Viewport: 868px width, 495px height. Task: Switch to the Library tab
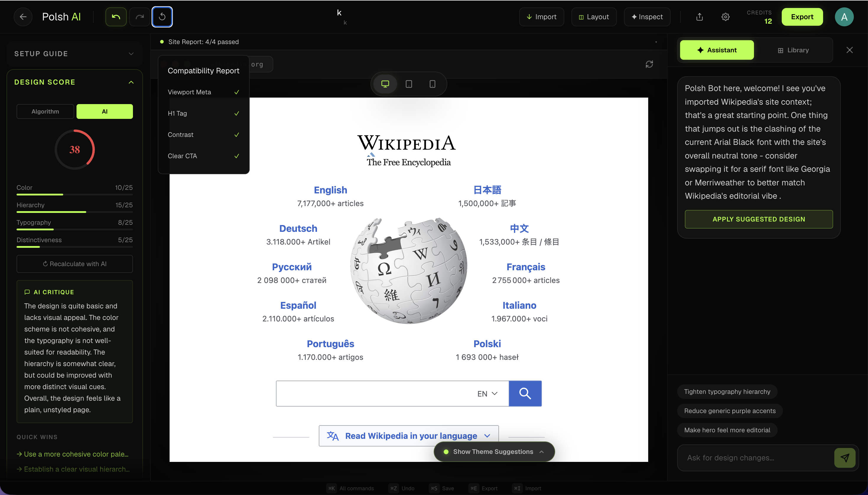pyautogui.click(x=793, y=50)
